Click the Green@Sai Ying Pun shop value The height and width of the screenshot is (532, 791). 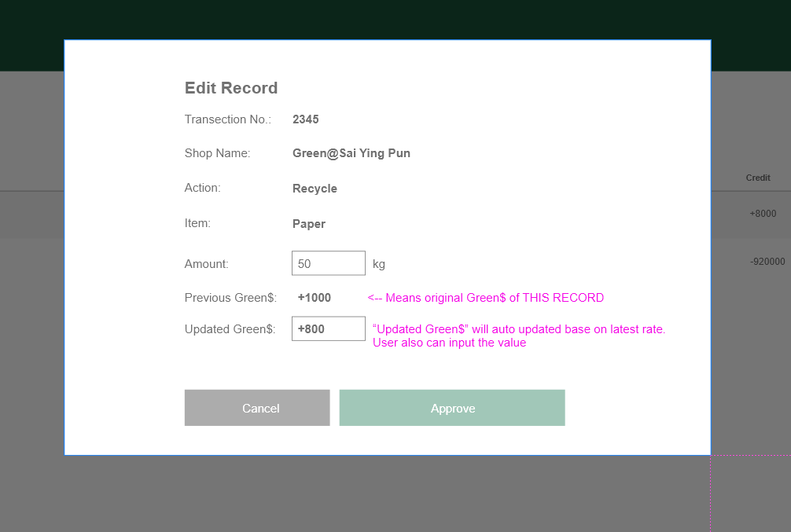click(x=351, y=153)
